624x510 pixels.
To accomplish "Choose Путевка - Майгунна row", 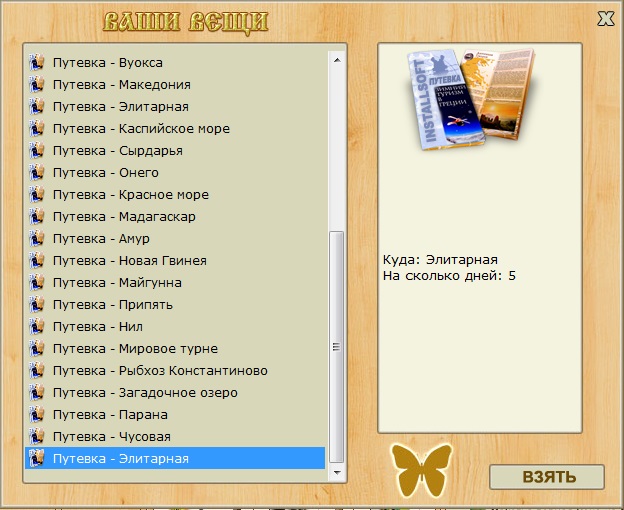I will point(175,282).
